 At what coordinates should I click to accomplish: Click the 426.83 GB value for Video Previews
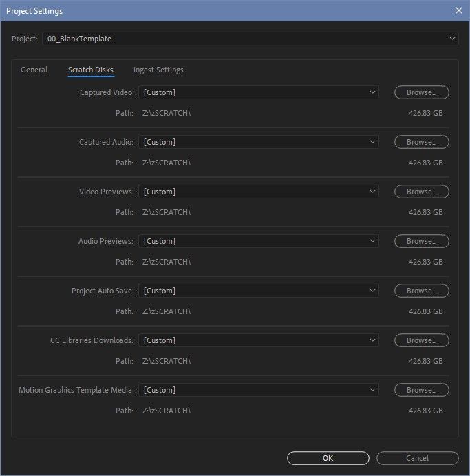pyautogui.click(x=426, y=212)
